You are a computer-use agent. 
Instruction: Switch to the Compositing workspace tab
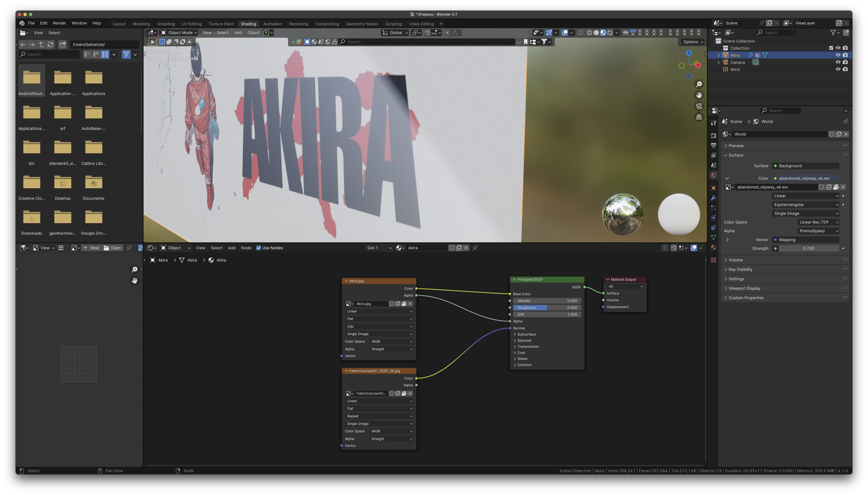[x=327, y=24]
